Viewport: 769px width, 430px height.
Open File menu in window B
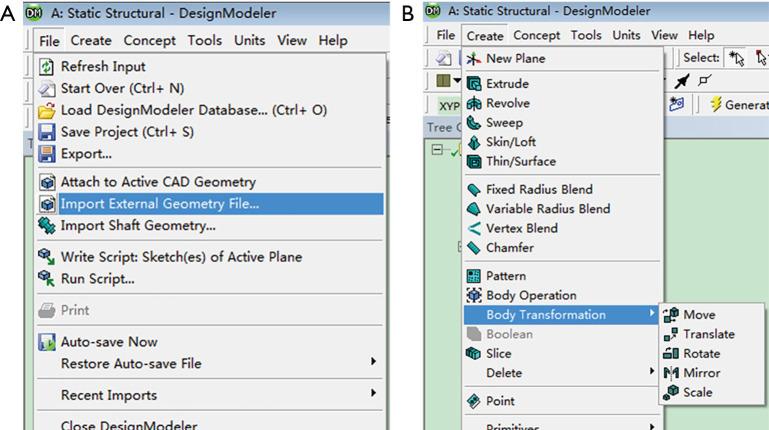(445, 35)
